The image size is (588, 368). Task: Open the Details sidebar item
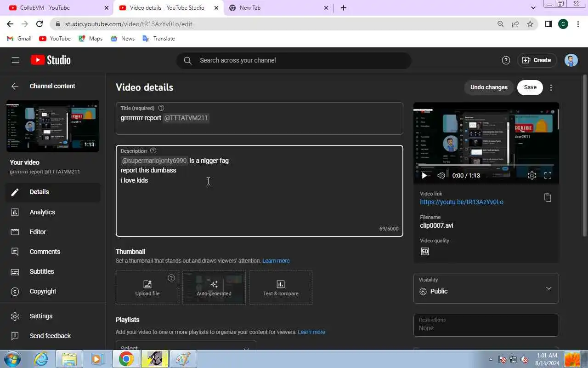tap(53, 192)
